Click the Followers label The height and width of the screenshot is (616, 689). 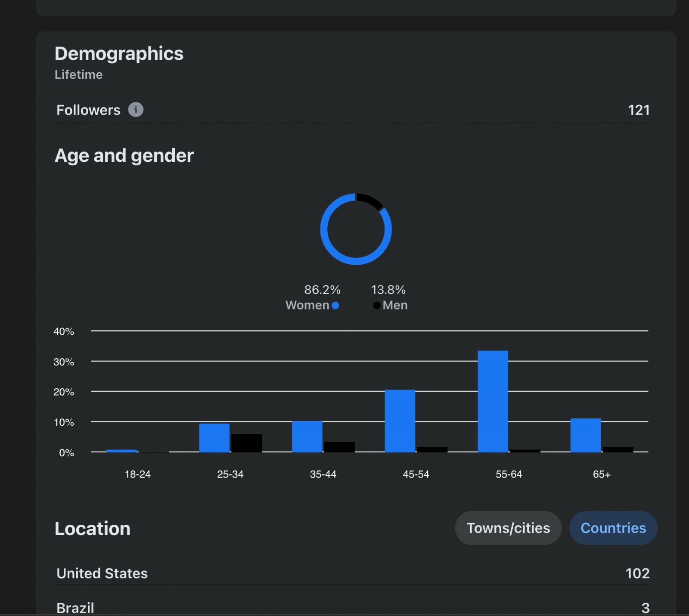(88, 110)
